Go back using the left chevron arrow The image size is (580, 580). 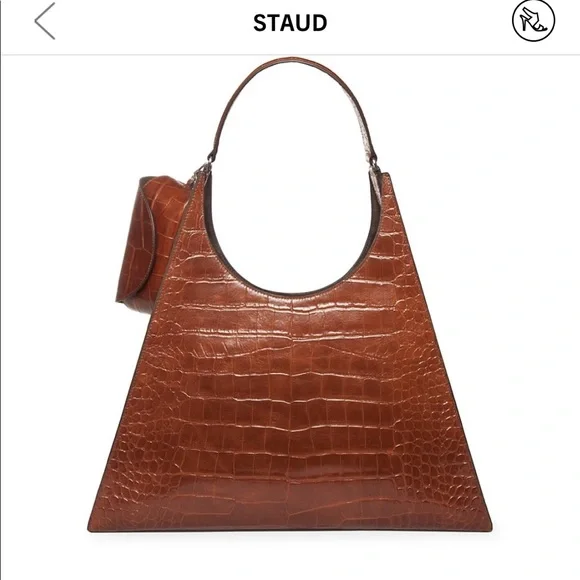(x=45, y=21)
